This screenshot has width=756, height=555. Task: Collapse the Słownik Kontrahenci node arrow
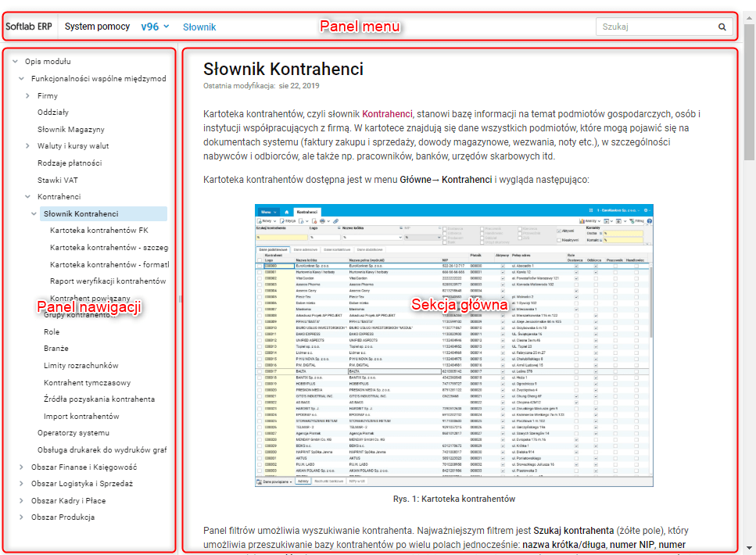[x=34, y=213]
